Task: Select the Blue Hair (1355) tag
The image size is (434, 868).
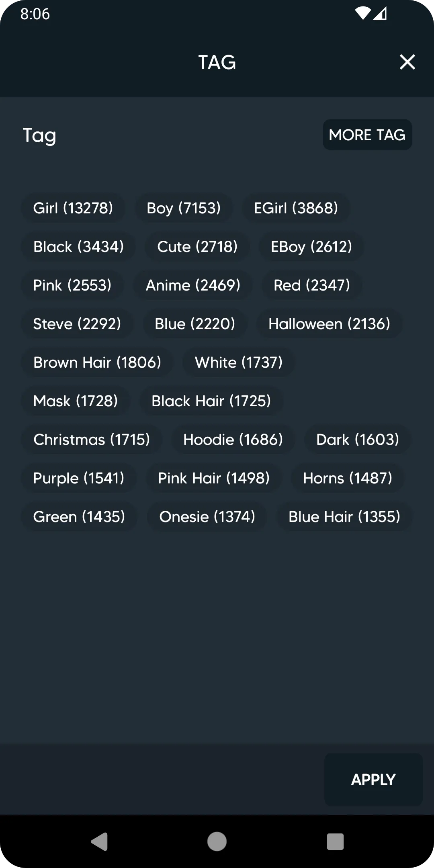Action: click(x=344, y=517)
